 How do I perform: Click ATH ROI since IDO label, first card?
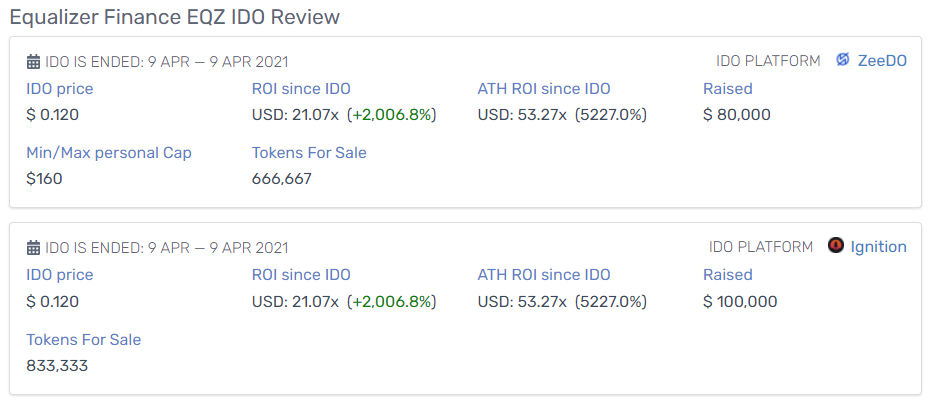pos(544,89)
